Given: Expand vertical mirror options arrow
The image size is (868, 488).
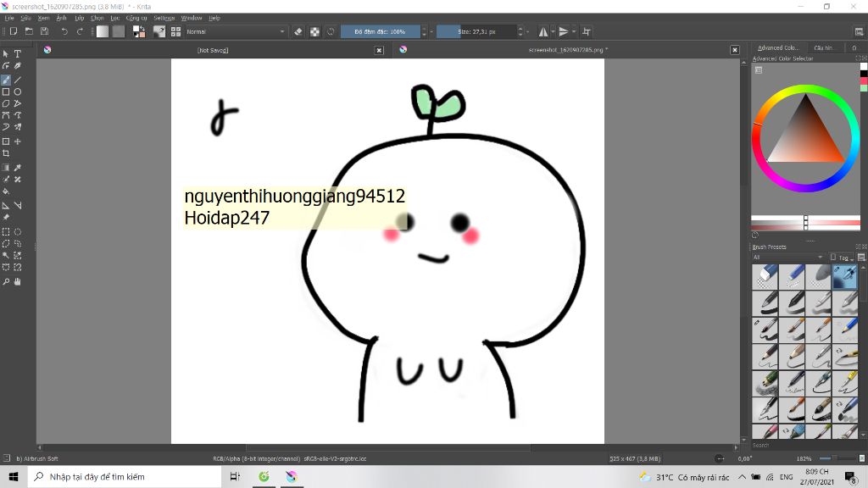Looking at the screenshot, I should (574, 31).
